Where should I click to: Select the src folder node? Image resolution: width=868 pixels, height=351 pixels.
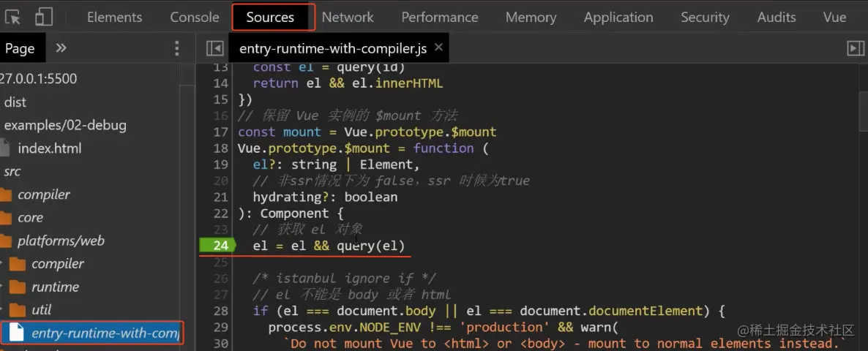click(12, 171)
